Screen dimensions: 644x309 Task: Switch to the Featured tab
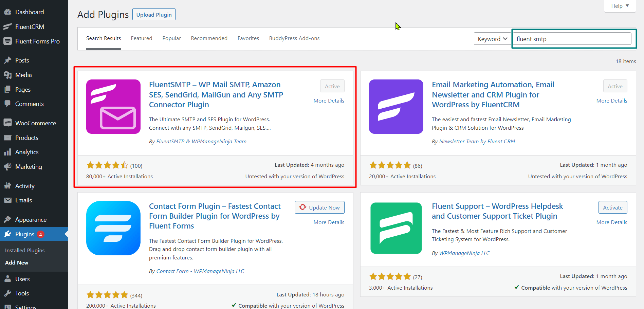pyautogui.click(x=142, y=38)
